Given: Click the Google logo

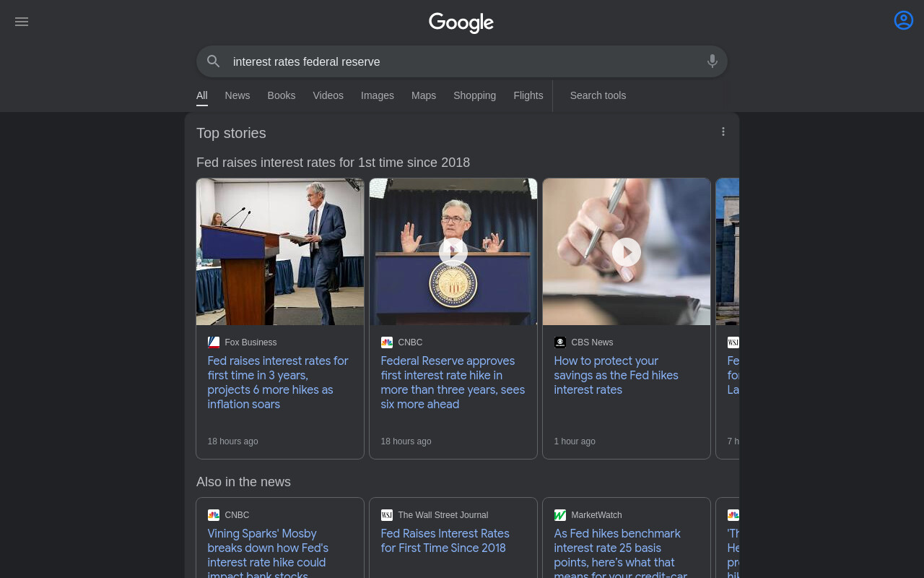Looking at the screenshot, I should 461,23.
